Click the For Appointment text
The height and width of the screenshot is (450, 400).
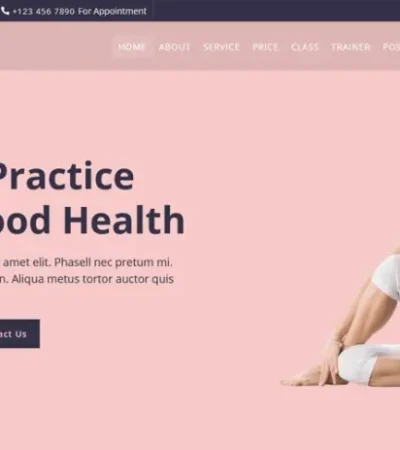pos(112,11)
